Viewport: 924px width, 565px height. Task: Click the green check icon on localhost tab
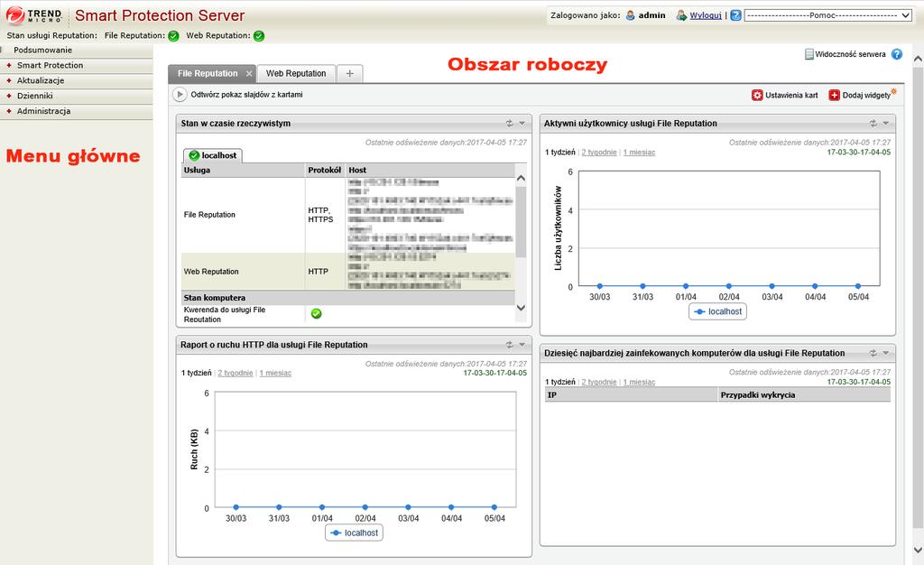194,155
